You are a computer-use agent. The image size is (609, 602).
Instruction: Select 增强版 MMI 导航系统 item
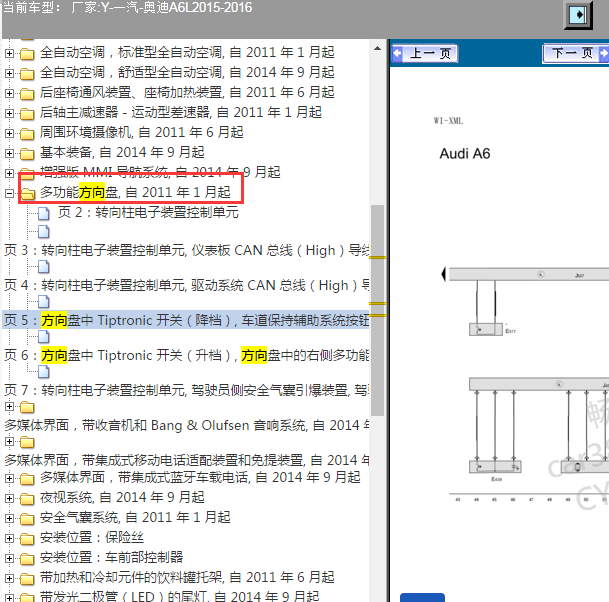coord(160,172)
